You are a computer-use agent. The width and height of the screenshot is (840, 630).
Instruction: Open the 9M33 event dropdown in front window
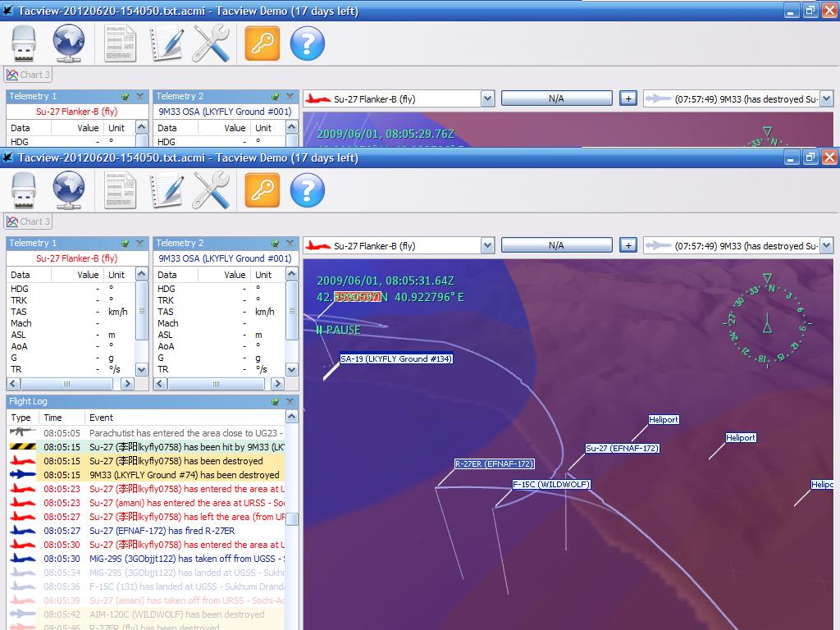(x=826, y=246)
